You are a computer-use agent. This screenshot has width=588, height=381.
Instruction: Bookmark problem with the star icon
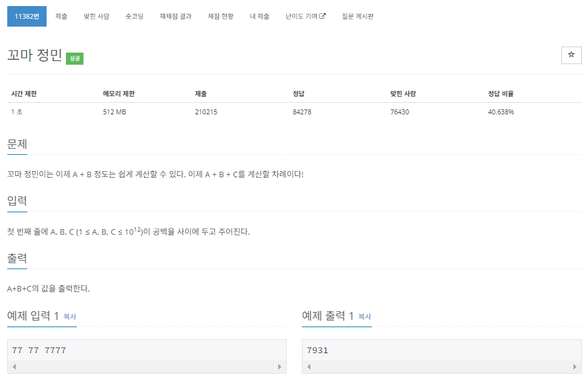[571, 55]
